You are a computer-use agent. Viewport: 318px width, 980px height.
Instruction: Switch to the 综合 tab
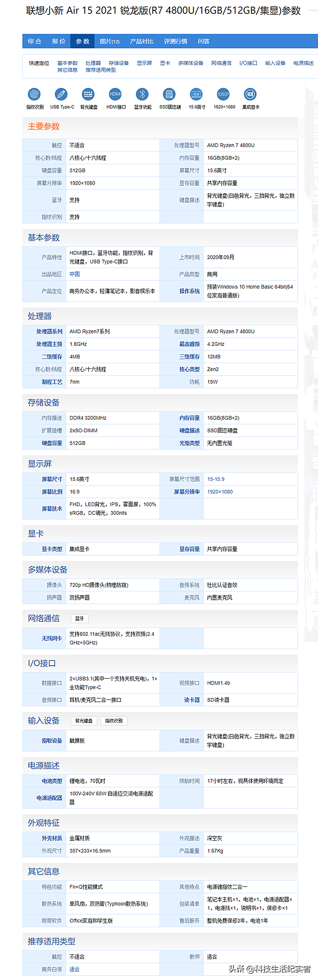35,41
